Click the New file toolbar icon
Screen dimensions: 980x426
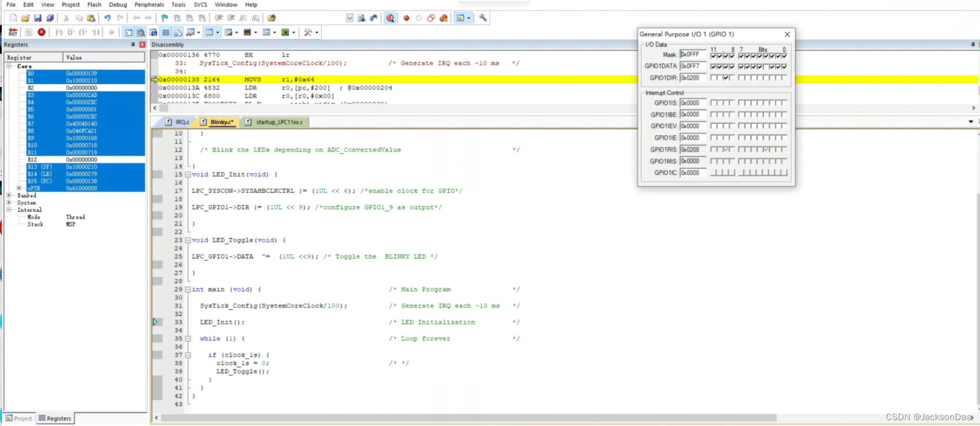(x=14, y=18)
